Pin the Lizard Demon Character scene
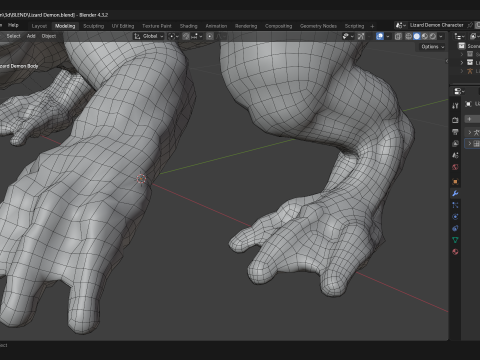The width and height of the screenshot is (480, 360). 470,25
